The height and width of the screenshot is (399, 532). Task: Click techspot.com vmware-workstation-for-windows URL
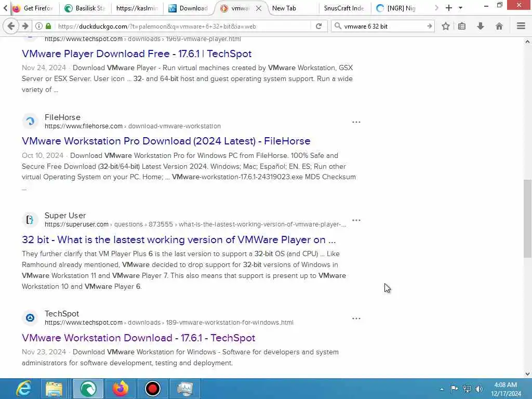(x=169, y=322)
